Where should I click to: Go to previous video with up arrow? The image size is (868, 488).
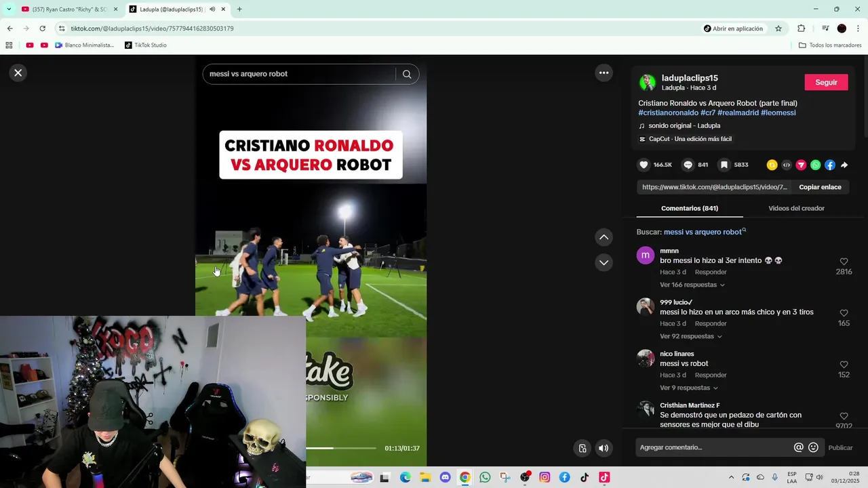604,237
